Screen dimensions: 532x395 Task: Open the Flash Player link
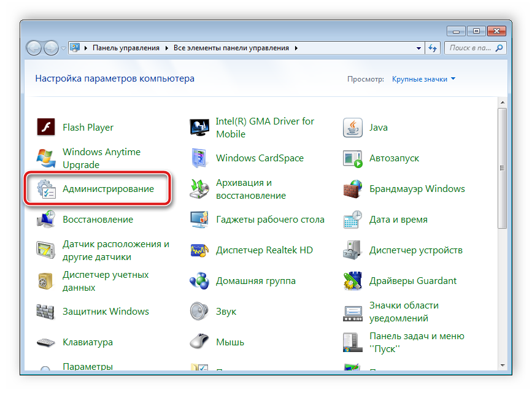(x=88, y=128)
